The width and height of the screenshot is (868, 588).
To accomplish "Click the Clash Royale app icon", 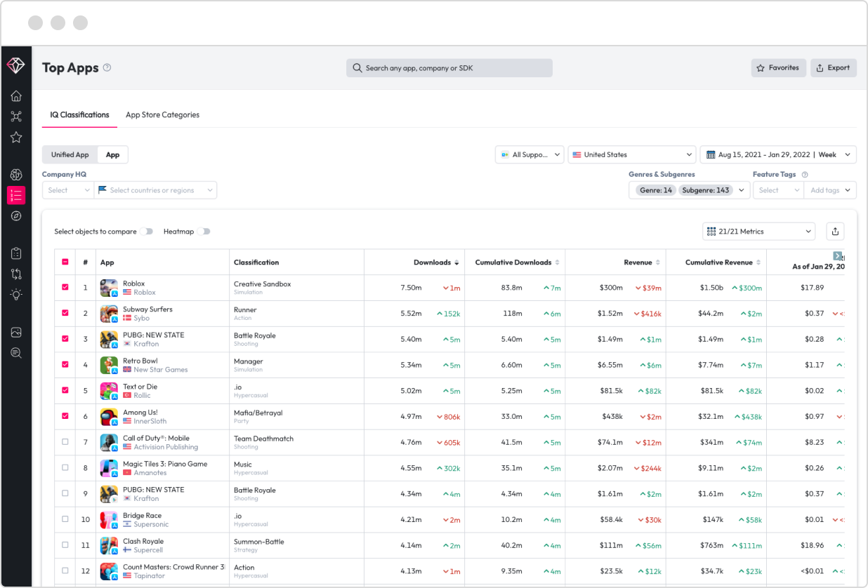I will point(109,545).
